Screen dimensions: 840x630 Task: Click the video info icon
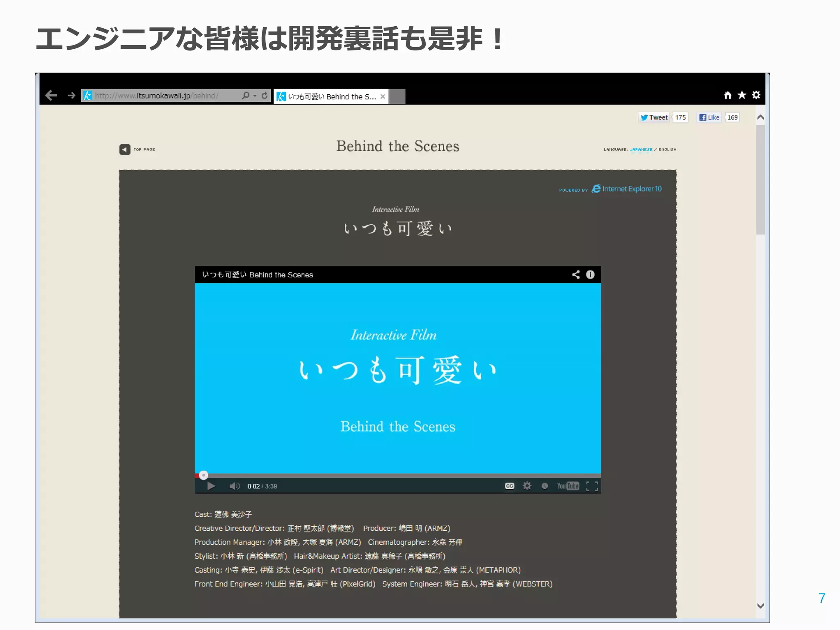click(x=590, y=274)
